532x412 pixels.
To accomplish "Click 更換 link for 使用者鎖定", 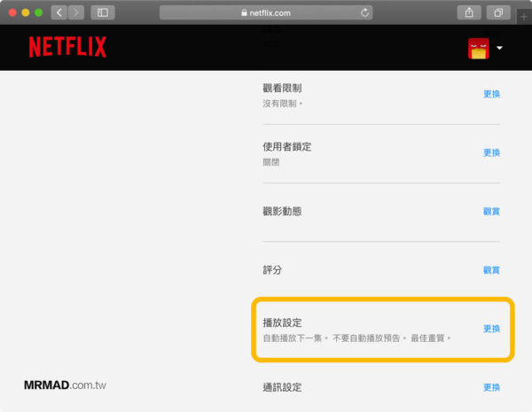I will (x=491, y=152).
